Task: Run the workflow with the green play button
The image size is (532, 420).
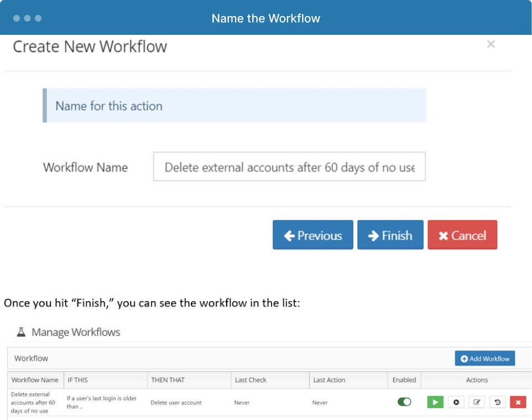Action: [435, 402]
